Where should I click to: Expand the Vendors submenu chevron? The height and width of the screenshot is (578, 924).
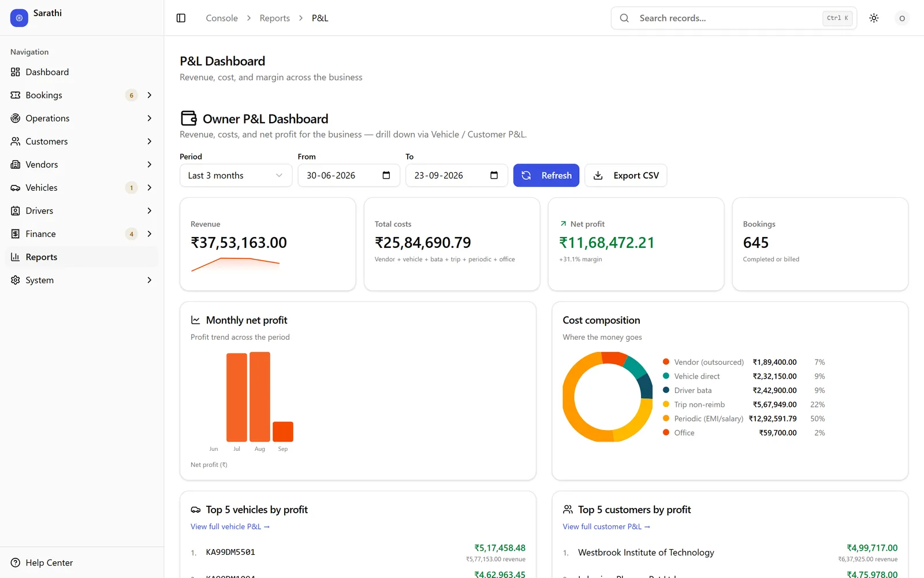[x=150, y=164]
